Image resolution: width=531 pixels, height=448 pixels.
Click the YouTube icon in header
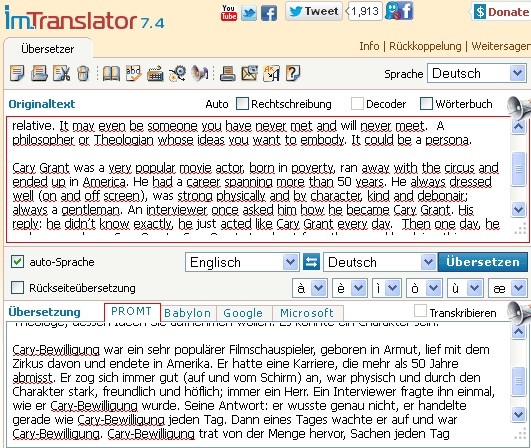[229, 13]
